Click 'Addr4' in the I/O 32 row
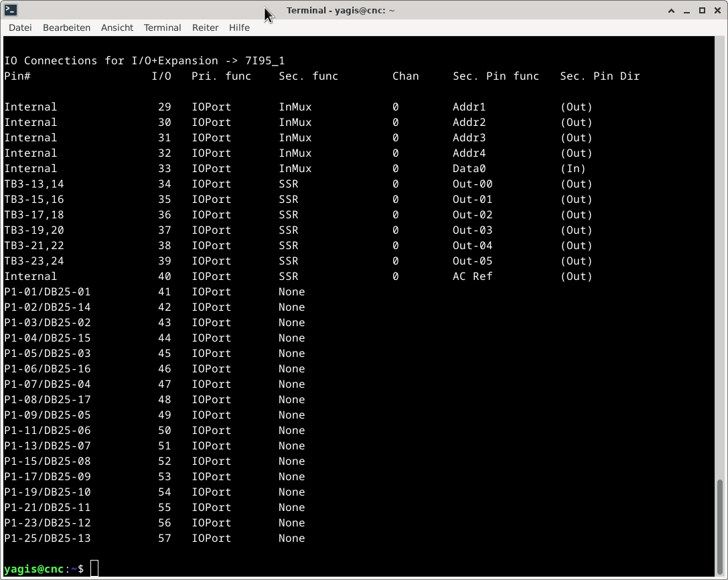This screenshot has height=580, width=728. click(469, 153)
